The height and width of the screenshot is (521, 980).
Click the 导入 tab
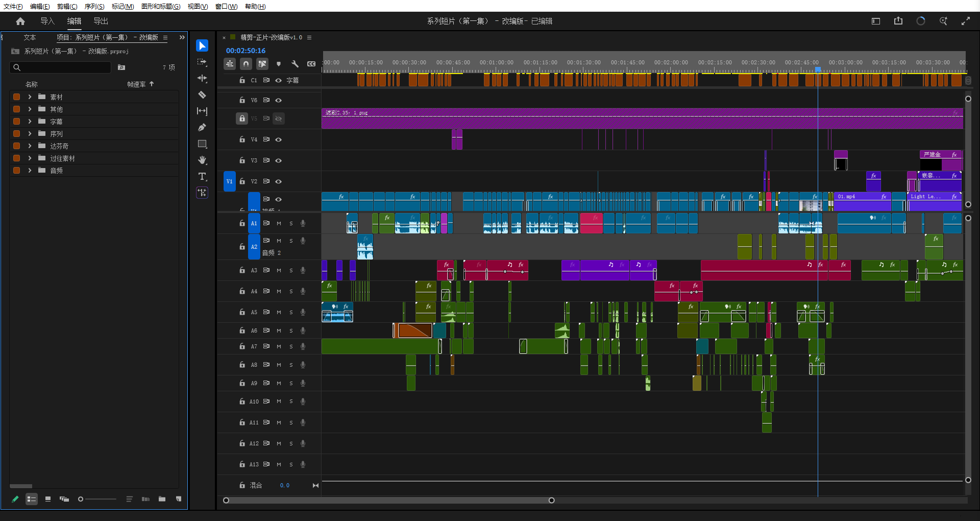click(47, 21)
